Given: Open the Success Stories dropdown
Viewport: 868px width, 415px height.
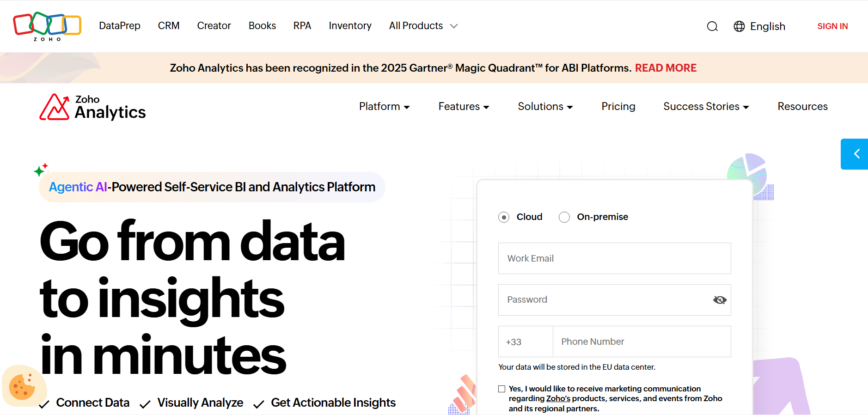Looking at the screenshot, I should tap(706, 106).
